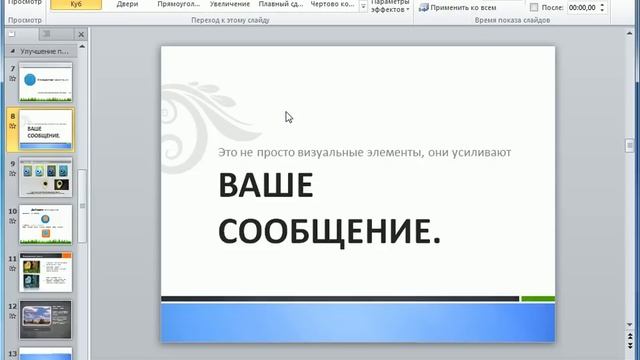Open slide 11 thumbnail
The width and height of the screenshot is (640, 360).
[x=46, y=272]
